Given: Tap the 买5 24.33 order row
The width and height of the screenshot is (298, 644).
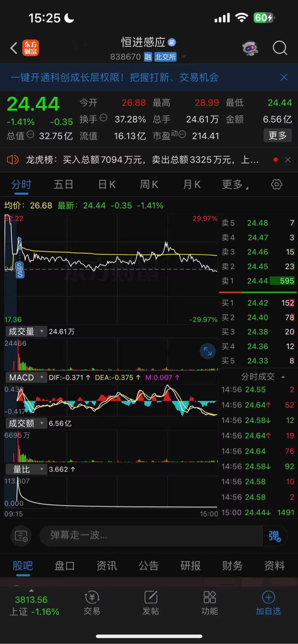Looking at the screenshot, I should (258, 361).
